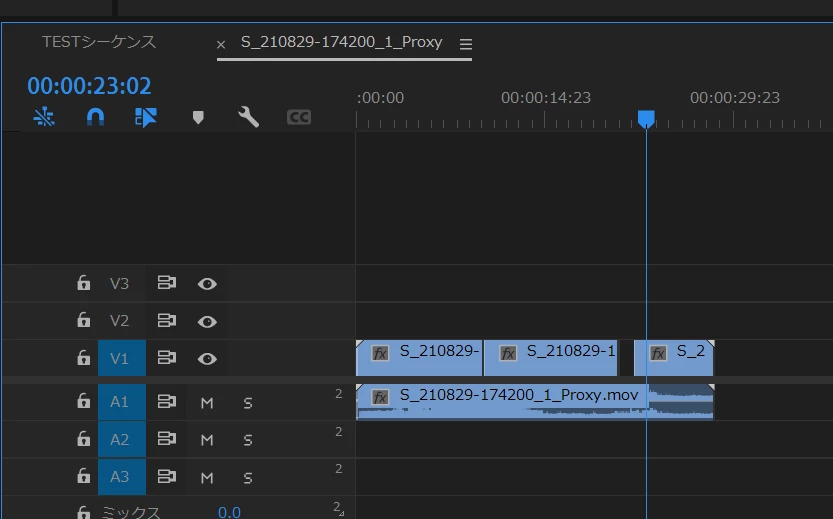Viewport: 833px width, 519px height.
Task: Click channel count 2 on ミックス track
Action: pyautogui.click(x=338, y=508)
